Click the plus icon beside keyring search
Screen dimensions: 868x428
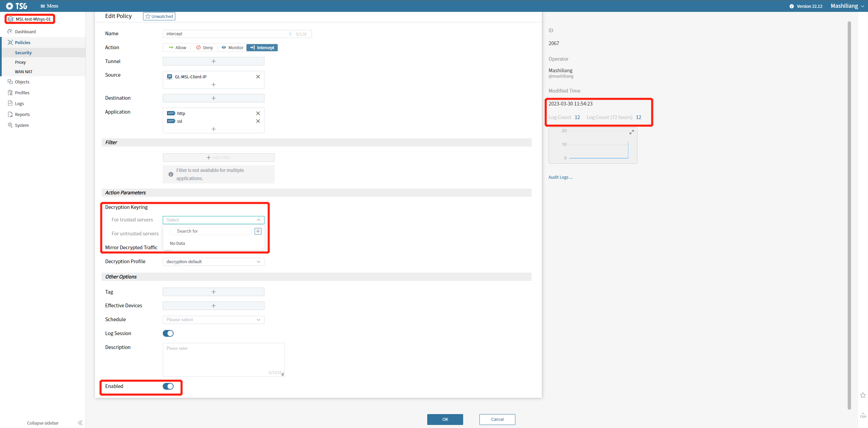point(258,231)
